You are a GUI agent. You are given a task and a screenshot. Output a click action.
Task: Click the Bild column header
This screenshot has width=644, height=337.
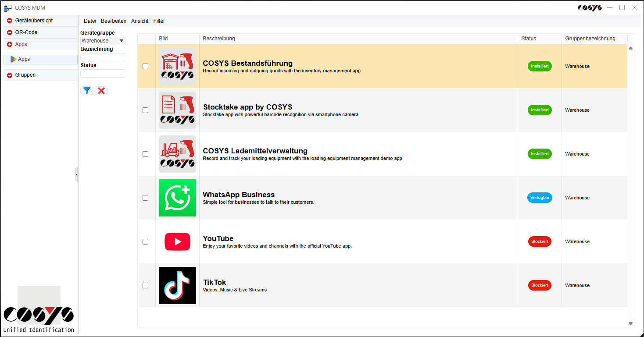tap(177, 39)
